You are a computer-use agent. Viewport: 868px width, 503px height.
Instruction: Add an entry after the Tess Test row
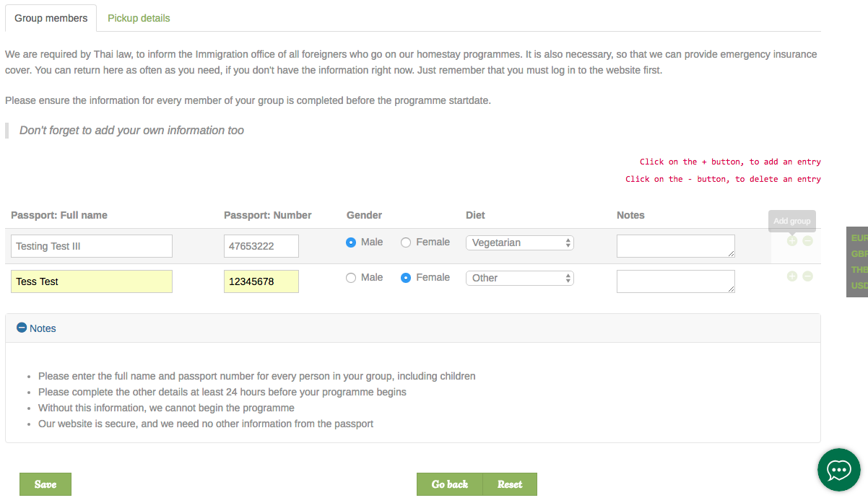point(792,276)
